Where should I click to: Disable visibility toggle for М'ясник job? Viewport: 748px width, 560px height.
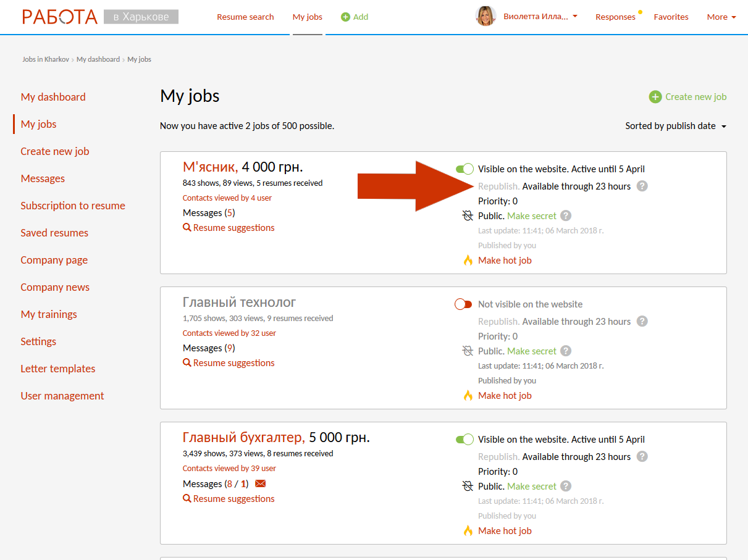coord(464,169)
